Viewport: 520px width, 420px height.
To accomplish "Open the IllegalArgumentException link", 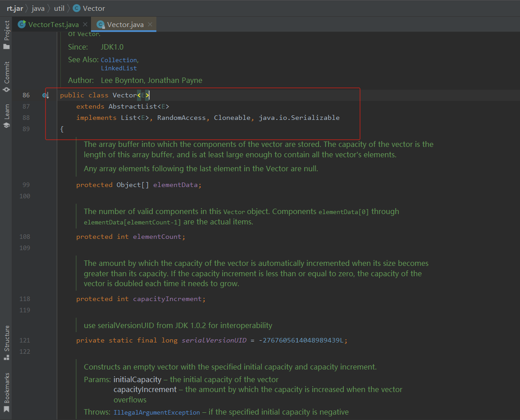I will pos(156,412).
